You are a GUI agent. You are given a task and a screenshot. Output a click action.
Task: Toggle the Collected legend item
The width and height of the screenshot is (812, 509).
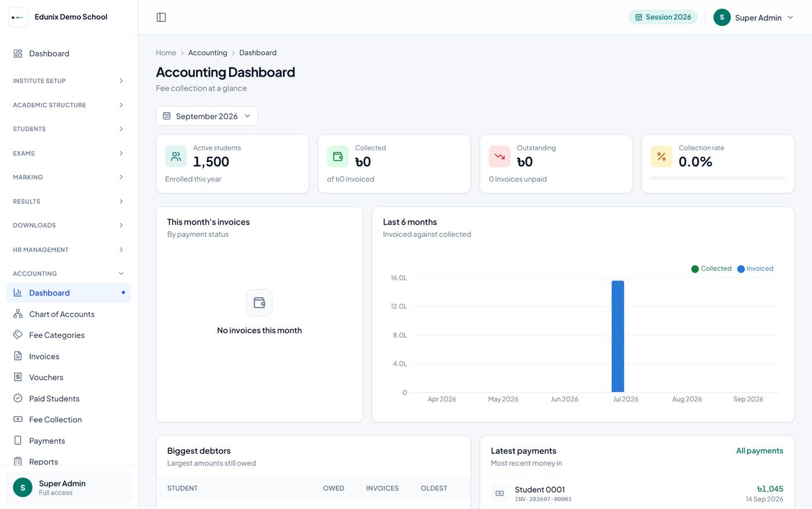pyautogui.click(x=711, y=269)
